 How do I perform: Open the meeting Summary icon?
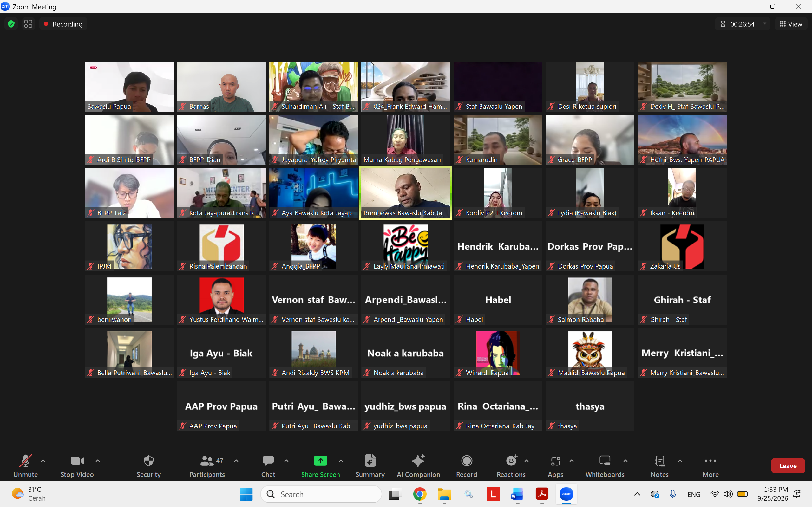pyautogui.click(x=370, y=461)
